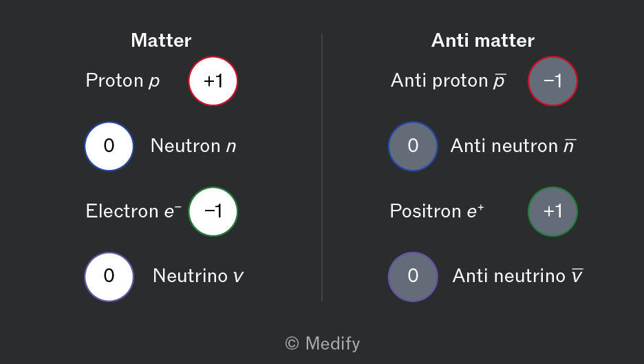This screenshot has width=644, height=364.
Task: Select the neutrino 0 purple circle
Action: coord(109,277)
